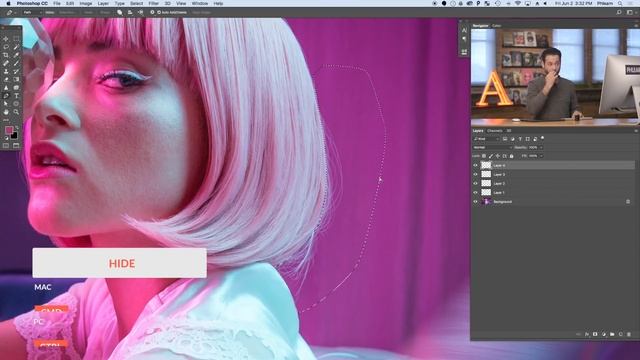
Task: Toggle lock transparent pixels
Action: (484, 156)
